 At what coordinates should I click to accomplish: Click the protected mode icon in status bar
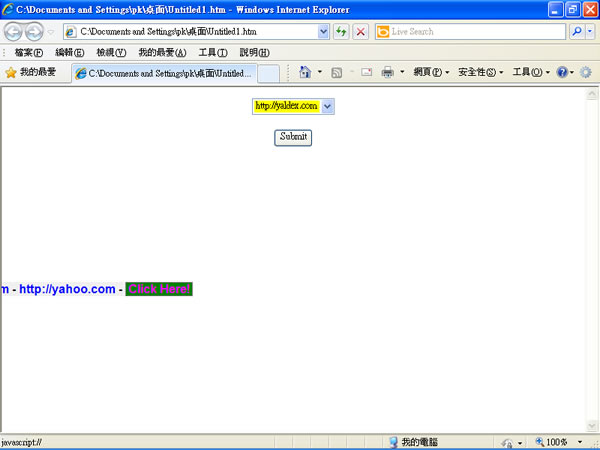coord(507,443)
